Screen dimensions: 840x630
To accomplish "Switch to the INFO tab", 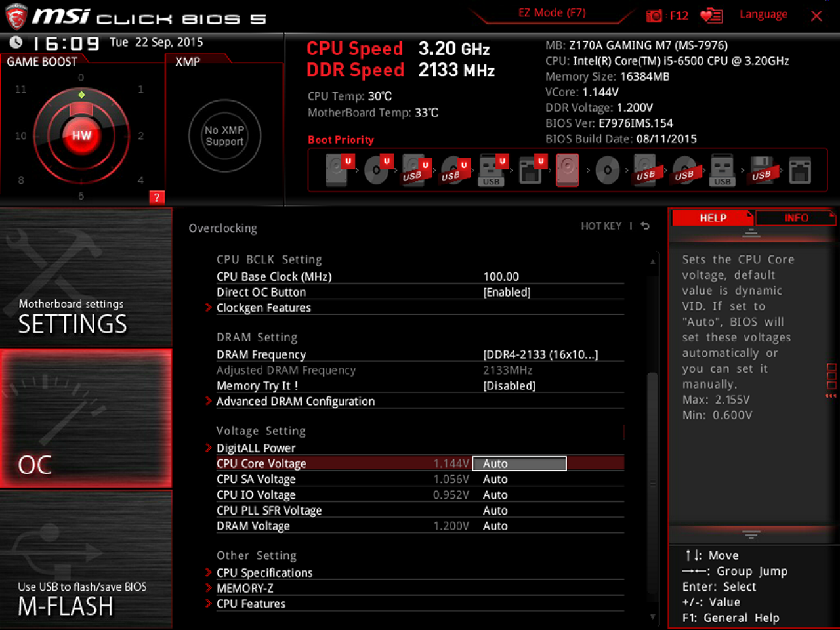I will click(x=796, y=218).
